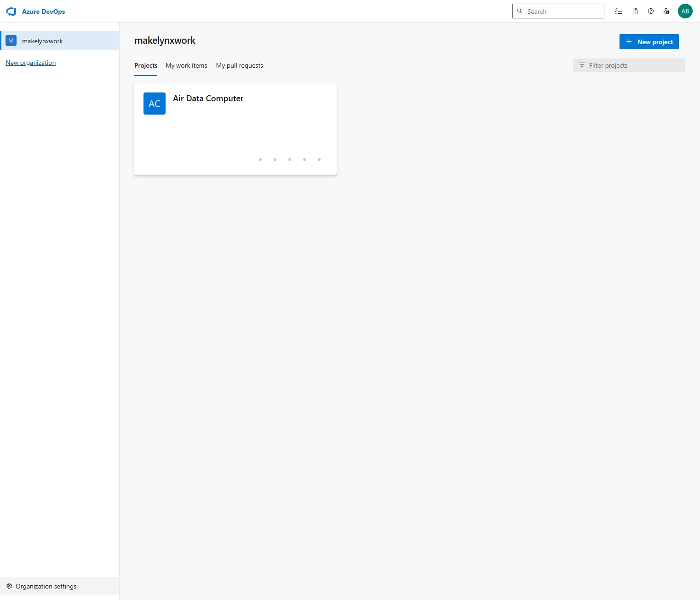
Task: Open the AB account avatar
Action: point(685,11)
